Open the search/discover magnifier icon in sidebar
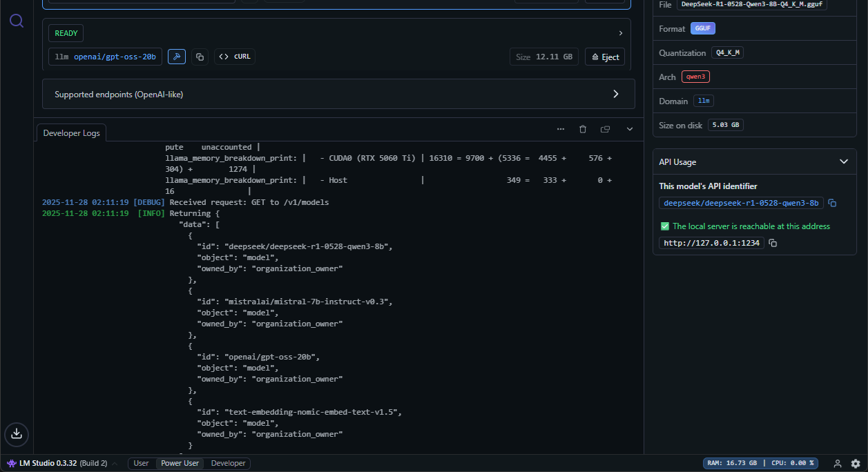Viewport: 868px width, 472px height. (x=17, y=21)
